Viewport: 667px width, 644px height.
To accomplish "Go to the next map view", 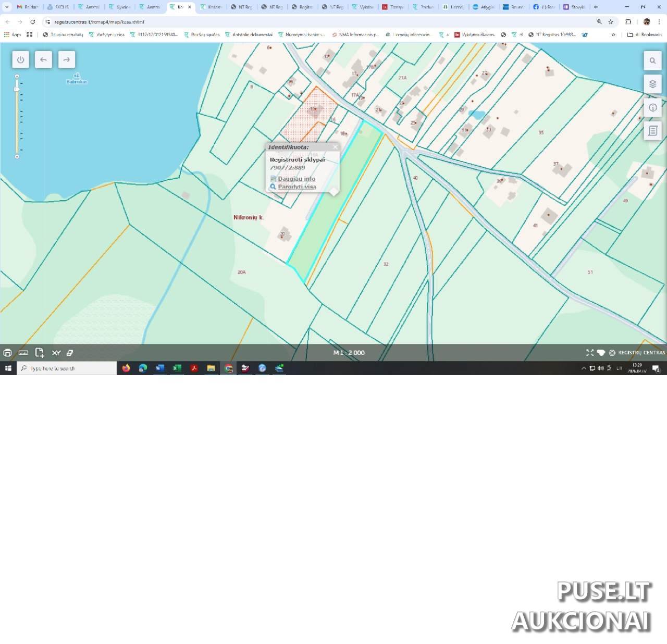I will click(x=66, y=60).
